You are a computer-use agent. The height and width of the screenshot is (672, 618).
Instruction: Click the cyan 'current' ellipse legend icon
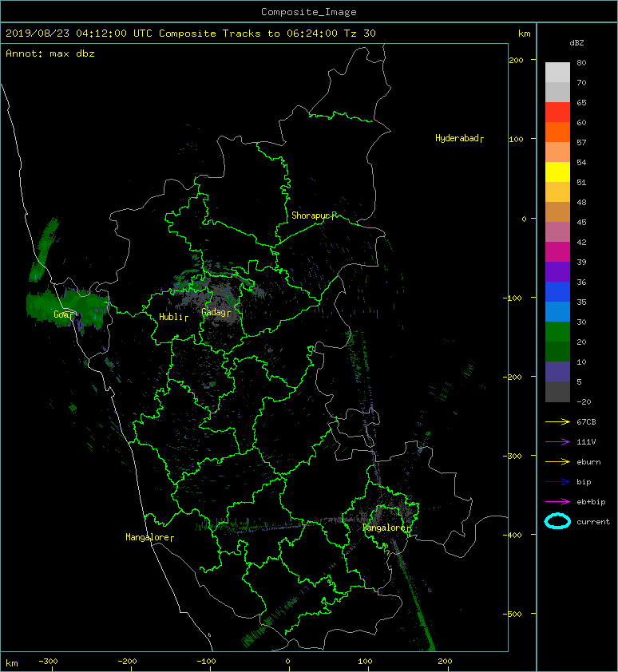coord(557,521)
